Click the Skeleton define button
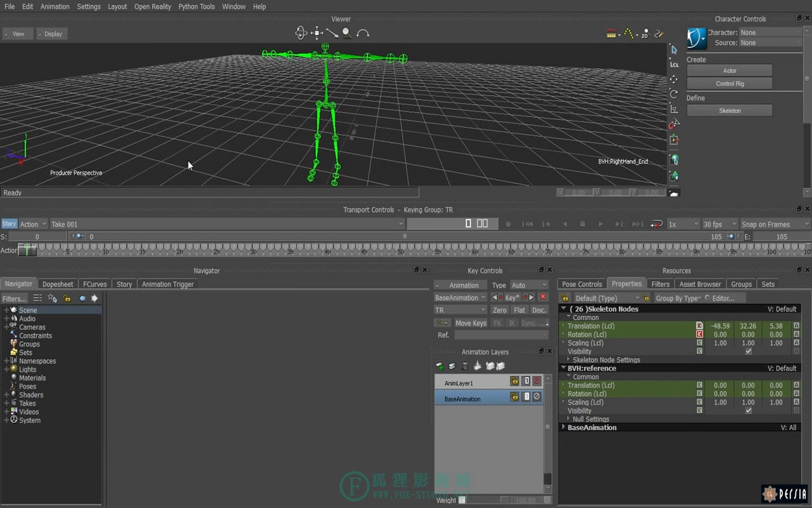Image resolution: width=812 pixels, height=508 pixels. (x=730, y=110)
